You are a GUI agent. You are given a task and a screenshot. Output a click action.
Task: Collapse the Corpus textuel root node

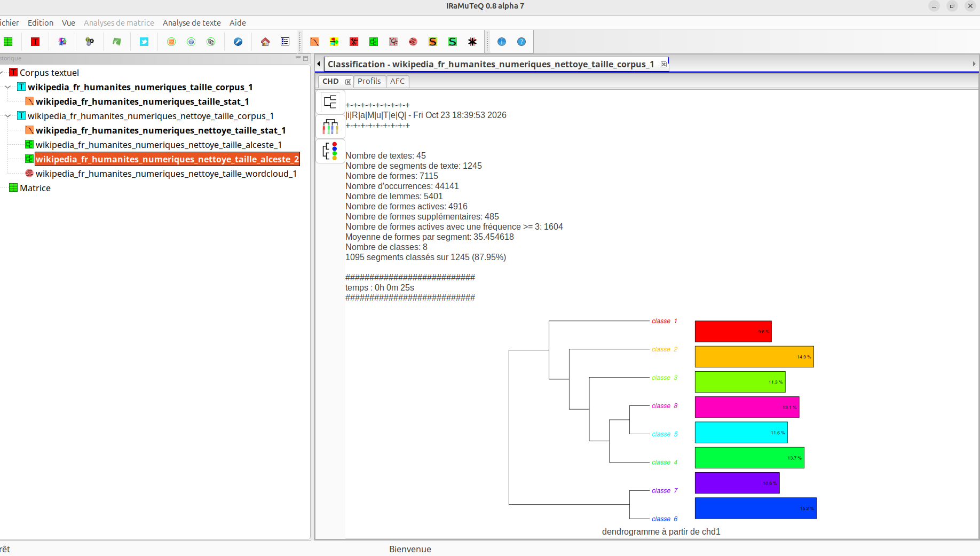pyautogui.click(x=2, y=73)
